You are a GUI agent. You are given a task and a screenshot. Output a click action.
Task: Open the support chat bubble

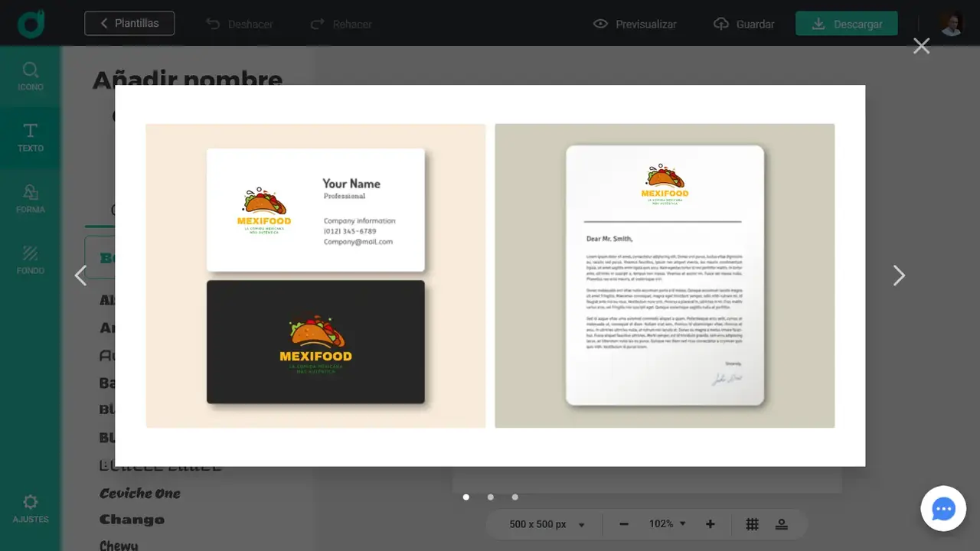tap(943, 509)
